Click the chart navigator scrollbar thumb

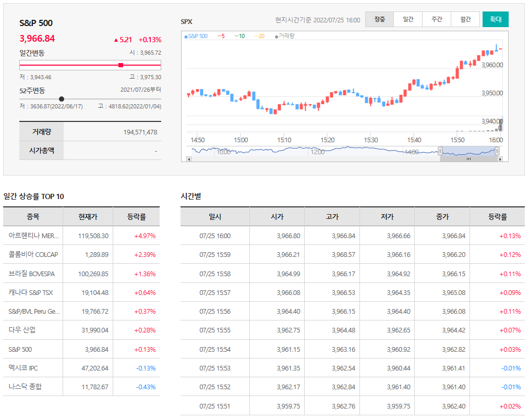pyautogui.click(x=468, y=159)
